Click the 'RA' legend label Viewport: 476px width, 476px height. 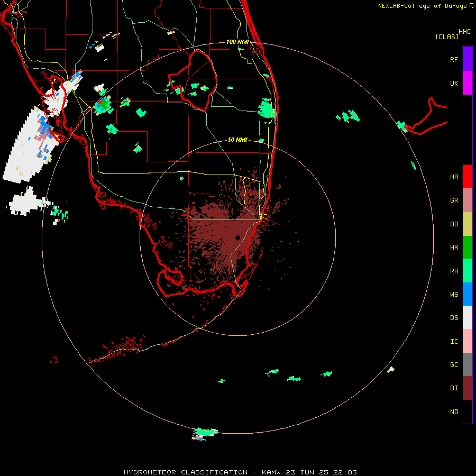454,271
